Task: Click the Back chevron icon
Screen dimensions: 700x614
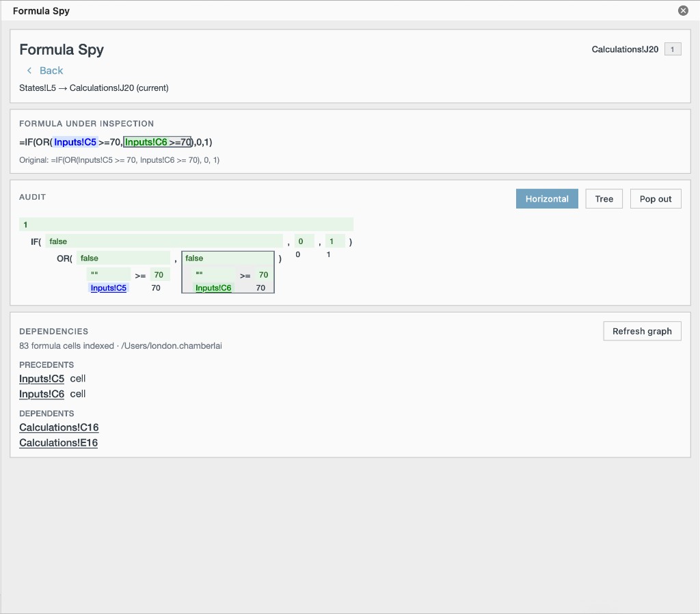Action: tap(29, 70)
